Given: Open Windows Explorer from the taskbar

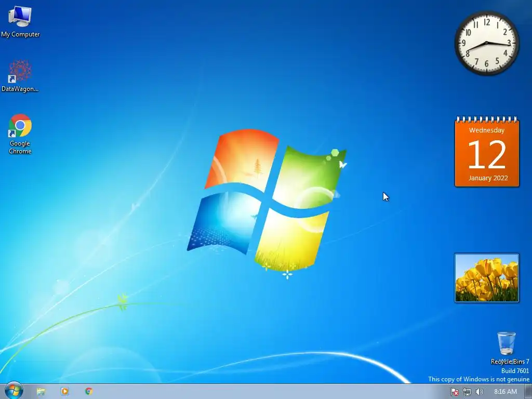Looking at the screenshot, I should point(41,391).
